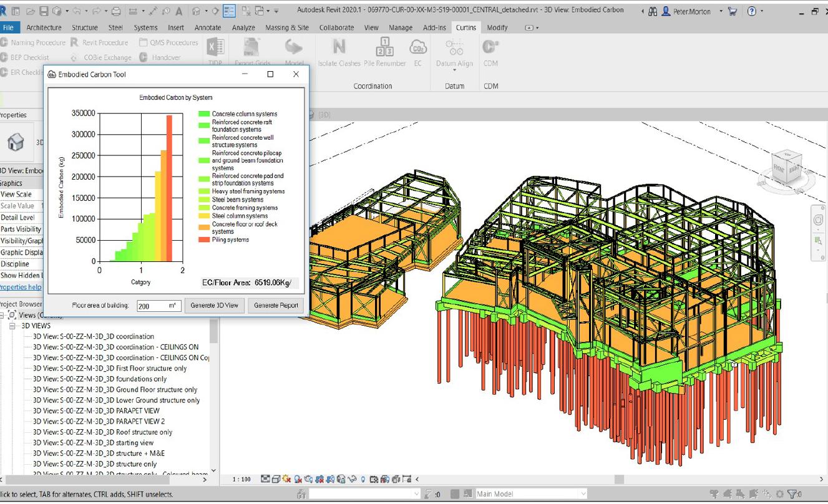
Task: Click the Generate 3D View button
Action: point(214,305)
